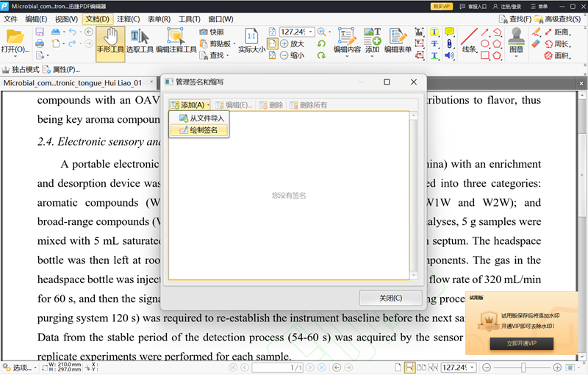
Task: Toggle 独占模式 exclusive mode
Action: click(21, 70)
